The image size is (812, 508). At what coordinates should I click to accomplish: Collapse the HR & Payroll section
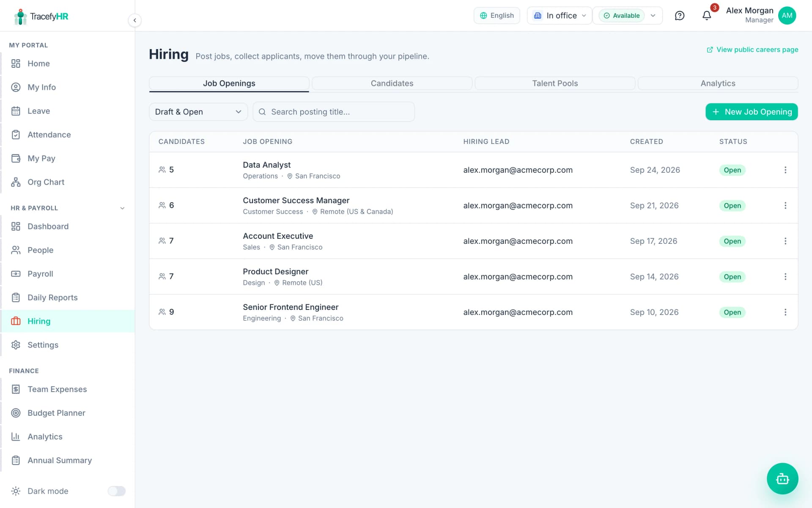pyautogui.click(x=122, y=208)
